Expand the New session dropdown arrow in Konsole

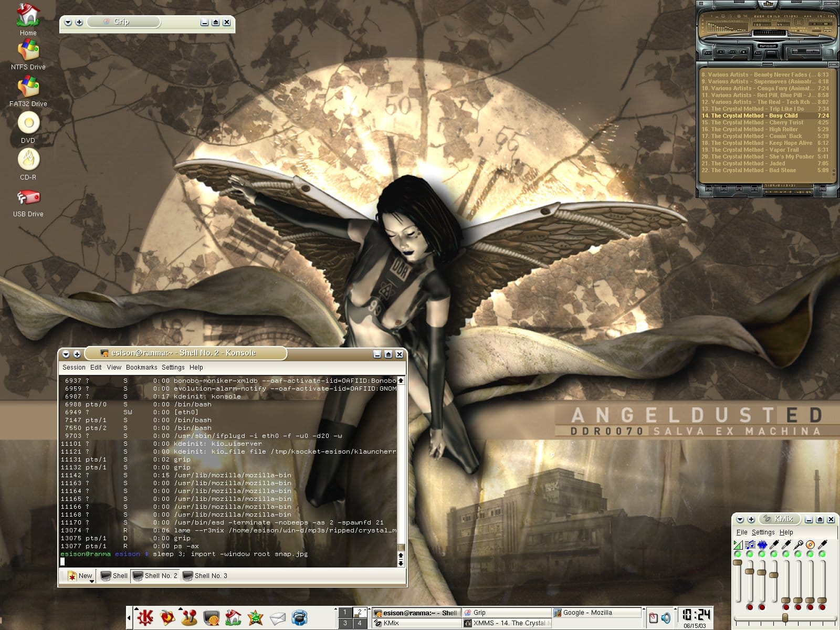coord(92,581)
